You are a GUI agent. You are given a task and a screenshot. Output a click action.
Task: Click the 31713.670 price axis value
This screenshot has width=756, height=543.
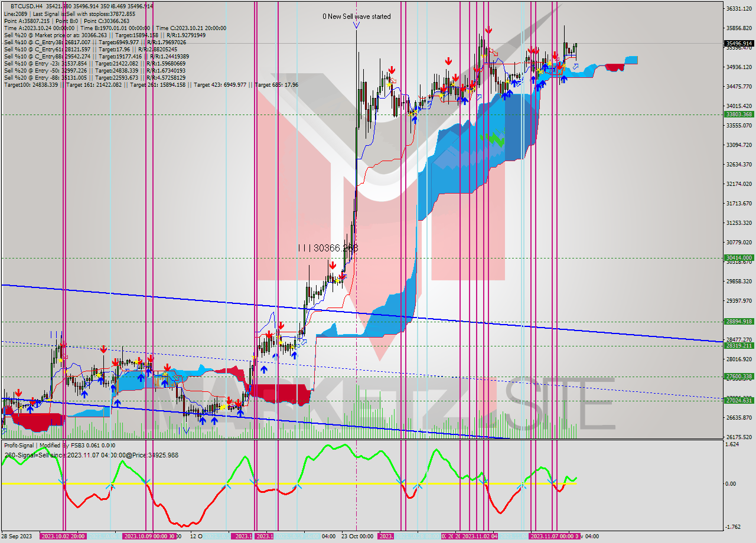pos(738,204)
